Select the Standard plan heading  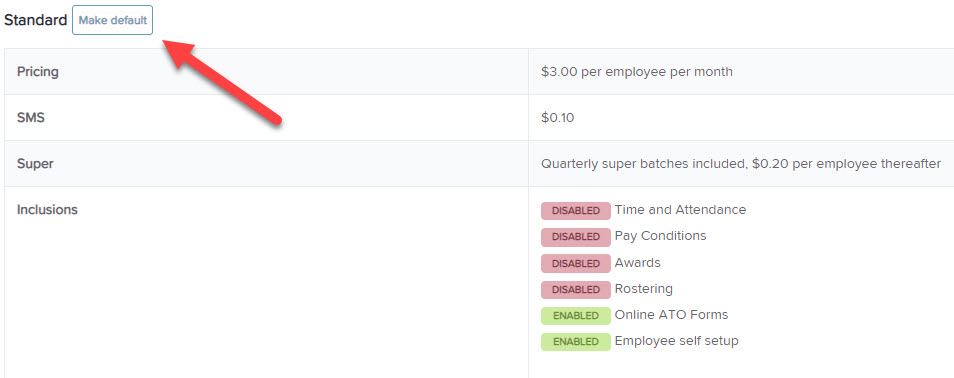click(x=35, y=20)
